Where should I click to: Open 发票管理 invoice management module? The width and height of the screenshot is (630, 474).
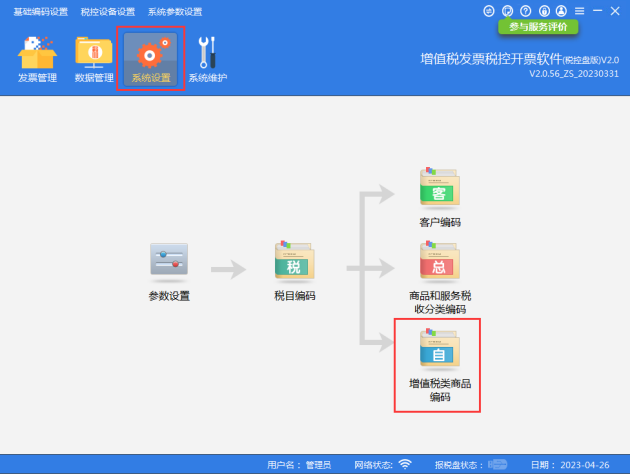tap(37, 59)
